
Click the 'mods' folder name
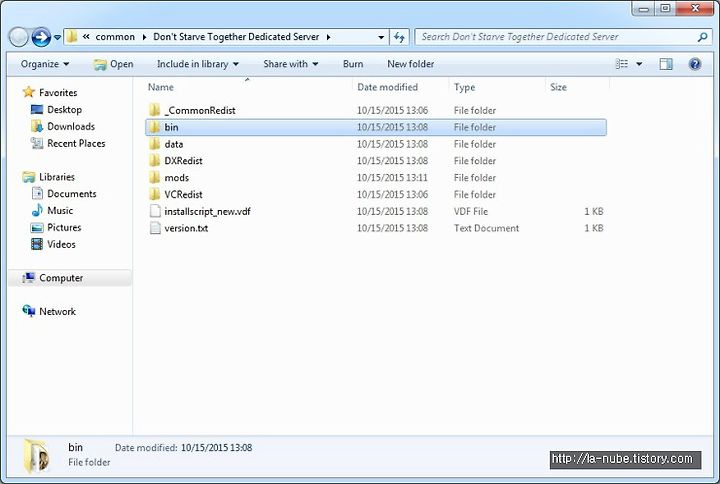176,178
